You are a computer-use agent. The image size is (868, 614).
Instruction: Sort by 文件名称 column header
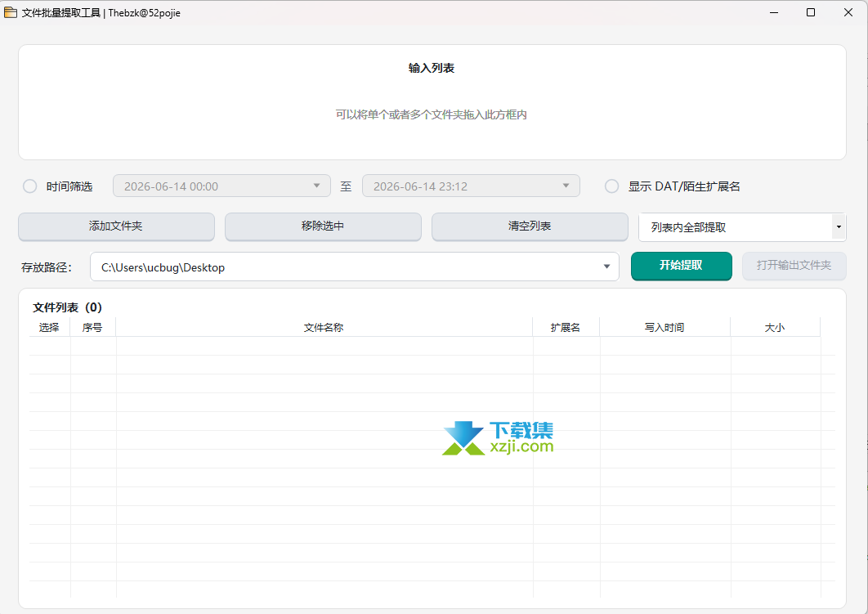click(x=324, y=327)
